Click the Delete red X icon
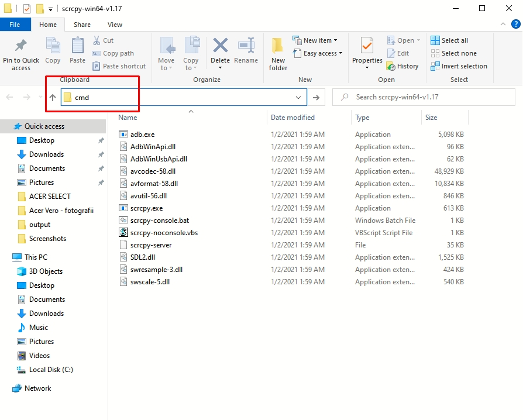 [220, 46]
